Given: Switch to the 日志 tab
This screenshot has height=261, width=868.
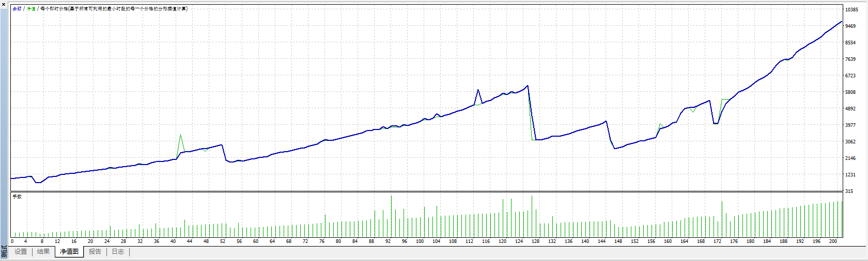Looking at the screenshot, I should [x=118, y=252].
